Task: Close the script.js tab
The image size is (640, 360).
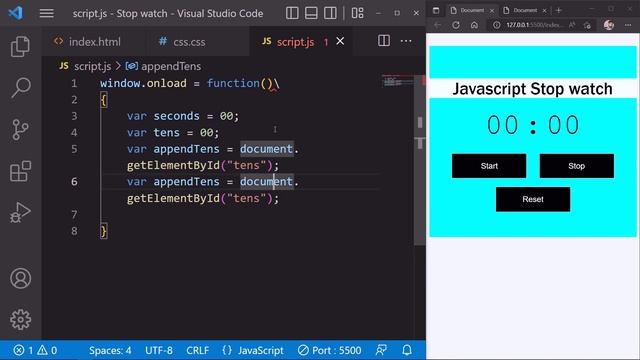Action: pos(340,41)
